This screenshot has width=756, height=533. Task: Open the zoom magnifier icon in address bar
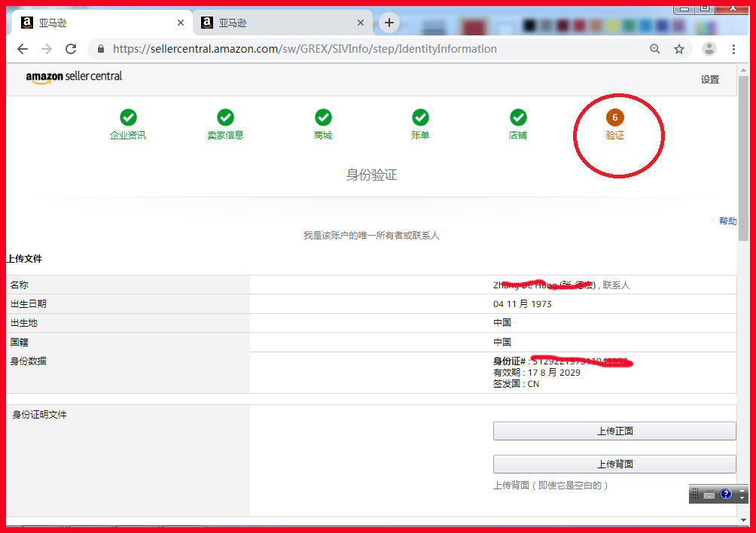tap(655, 49)
